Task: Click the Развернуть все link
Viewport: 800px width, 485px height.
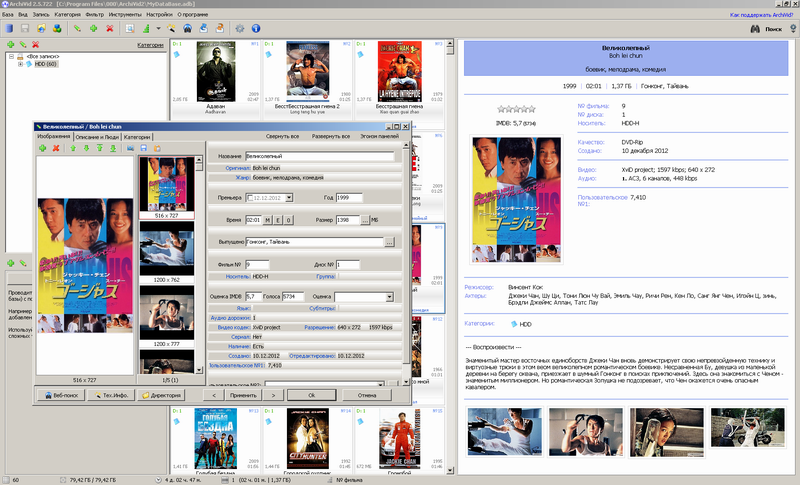Action: (x=331, y=136)
